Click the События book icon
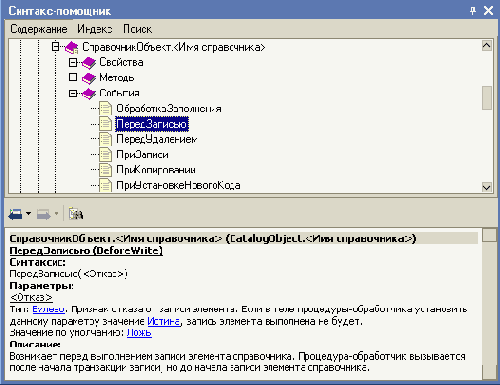The height and width of the screenshot is (385, 500). pyautogui.click(x=89, y=93)
